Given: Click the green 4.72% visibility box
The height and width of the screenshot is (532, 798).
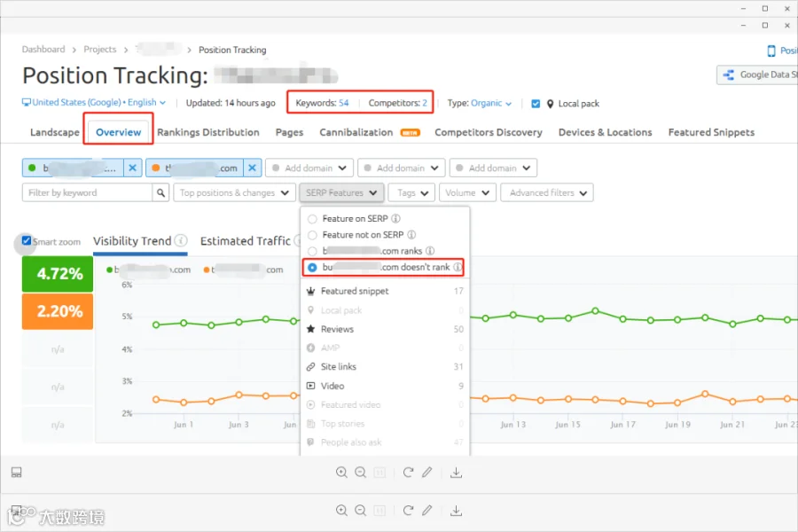Looking at the screenshot, I should click(x=58, y=274).
